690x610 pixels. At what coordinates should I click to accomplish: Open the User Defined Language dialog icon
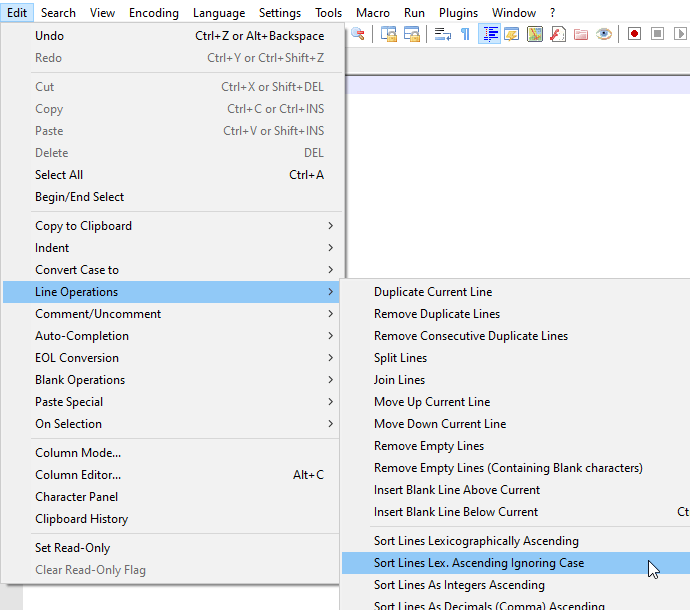point(512,34)
